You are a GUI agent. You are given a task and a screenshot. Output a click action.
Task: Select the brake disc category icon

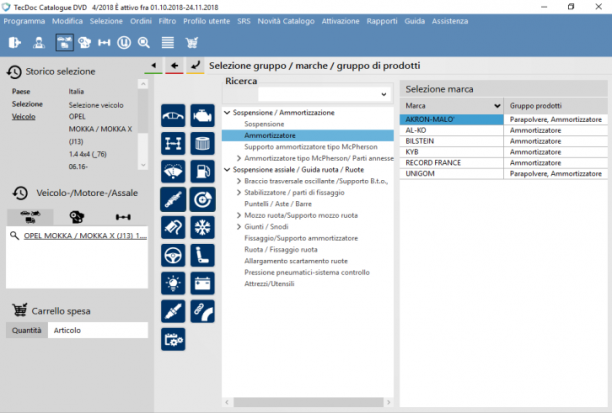pos(202,199)
